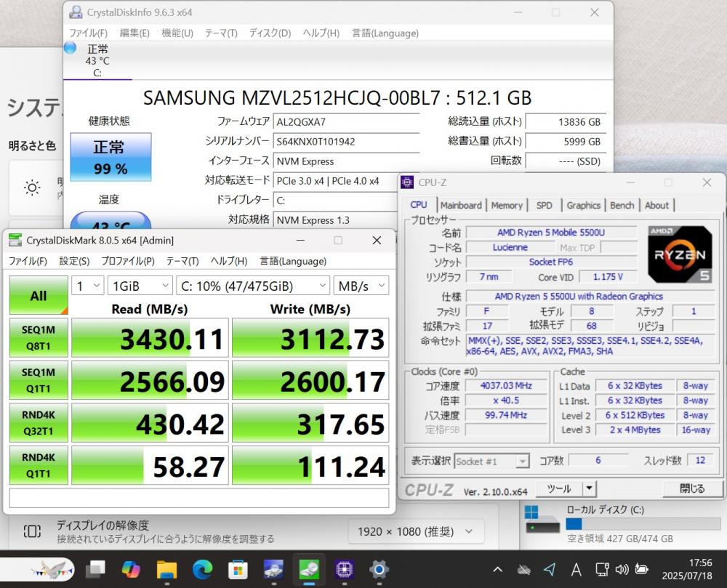Run all benchmarks with the All button
The height and width of the screenshot is (588, 727).
coord(39,295)
